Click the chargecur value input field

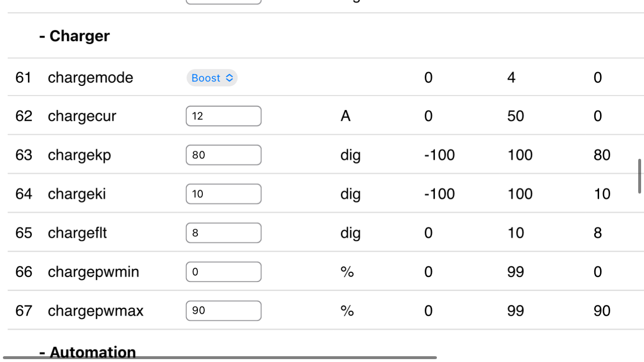[224, 116]
